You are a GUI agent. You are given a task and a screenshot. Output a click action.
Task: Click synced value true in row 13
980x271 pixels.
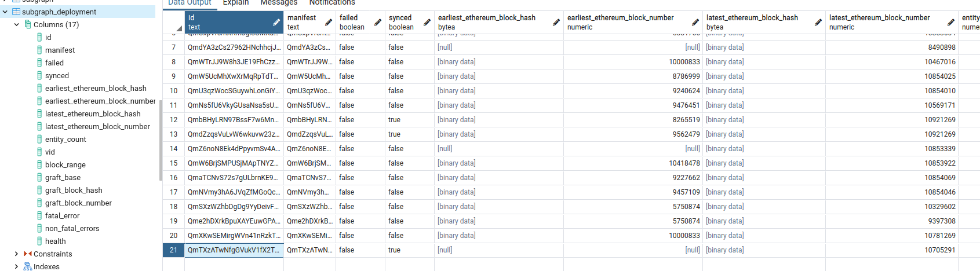pyautogui.click(x=410, y=134)
